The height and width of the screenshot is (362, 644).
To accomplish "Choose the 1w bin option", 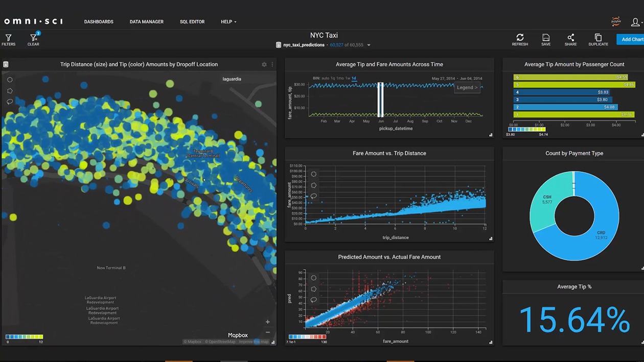I will 348,79.
